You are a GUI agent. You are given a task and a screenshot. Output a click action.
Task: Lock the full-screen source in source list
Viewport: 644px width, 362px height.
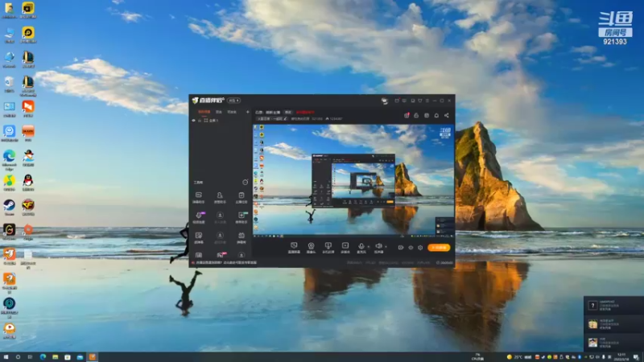pos(200,120)
